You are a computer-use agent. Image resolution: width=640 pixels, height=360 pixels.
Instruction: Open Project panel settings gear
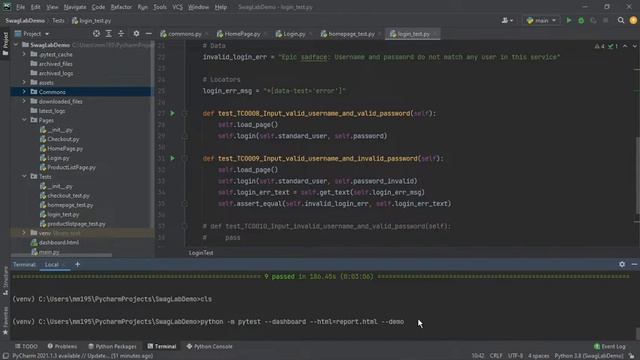click(x=136, y=34)
